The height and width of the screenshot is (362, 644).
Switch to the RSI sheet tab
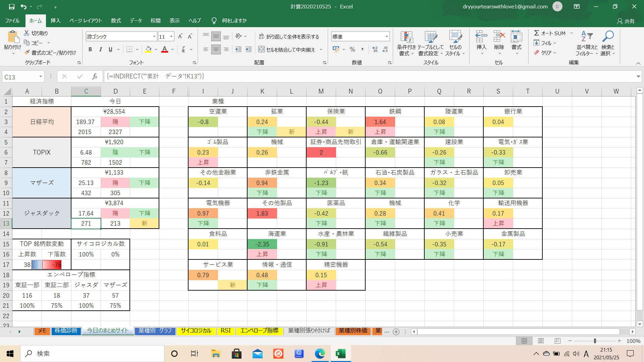pos(225,331)
